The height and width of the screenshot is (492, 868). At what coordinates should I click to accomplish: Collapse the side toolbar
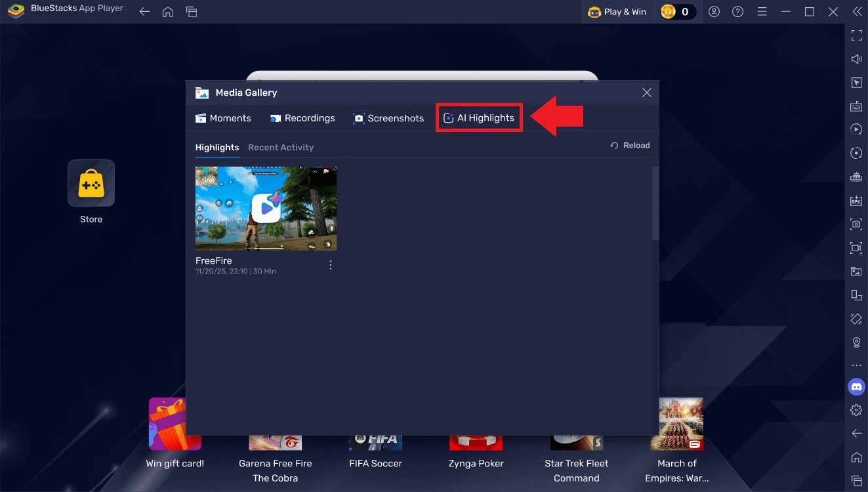coord(856,12)
